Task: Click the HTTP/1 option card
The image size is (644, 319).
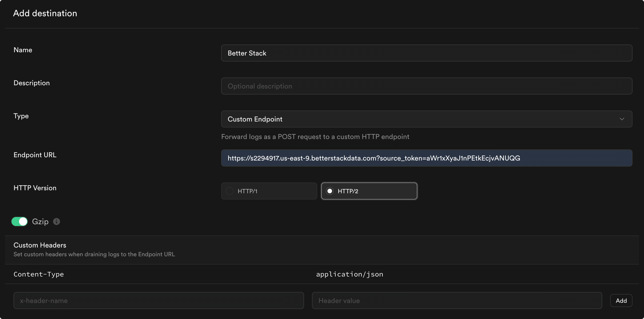Action: pos(269,191)
